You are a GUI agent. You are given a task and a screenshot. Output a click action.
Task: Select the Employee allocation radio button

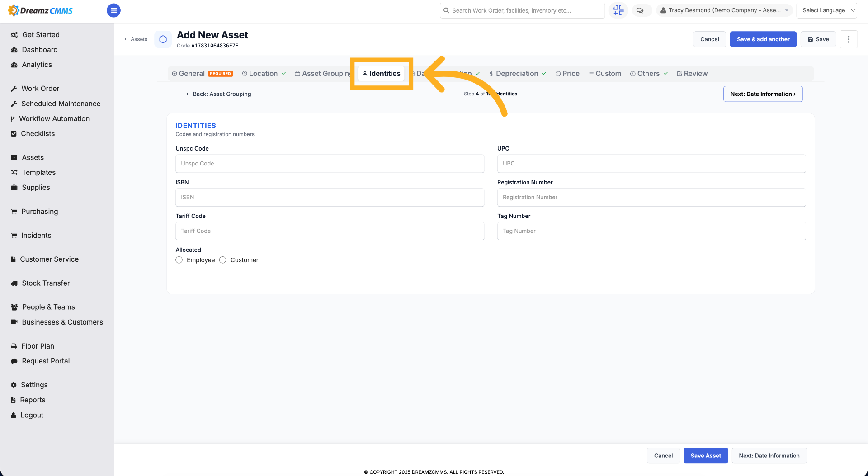[179, 260]
